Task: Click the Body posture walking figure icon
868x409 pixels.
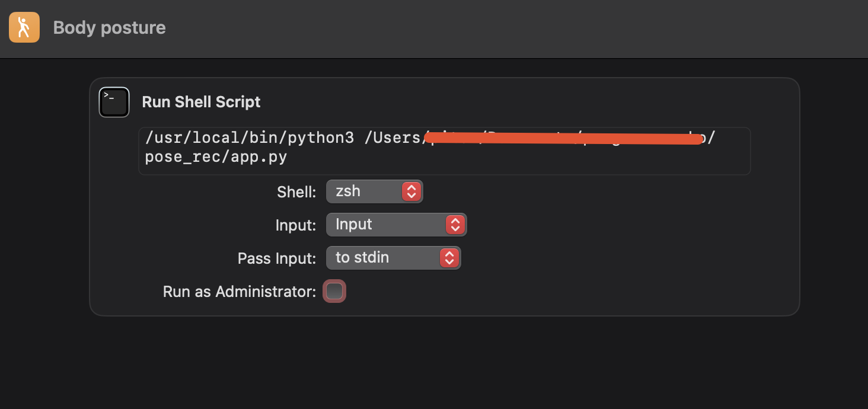Action: click(24, 27)
